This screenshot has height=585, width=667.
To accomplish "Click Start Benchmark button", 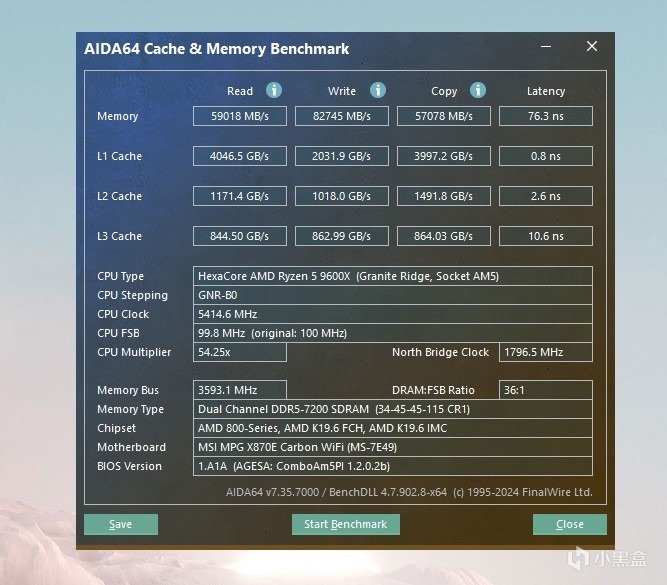I will coord(345,524).
